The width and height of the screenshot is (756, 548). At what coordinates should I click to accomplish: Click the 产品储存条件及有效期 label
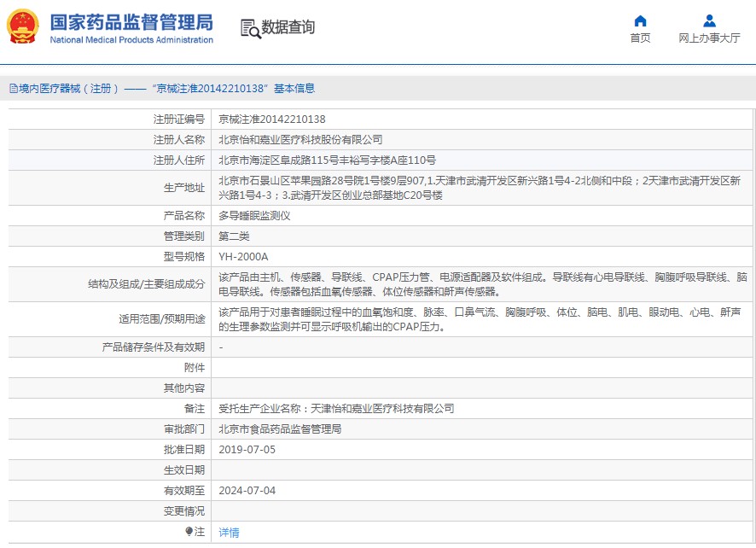[x=154, y=347]
